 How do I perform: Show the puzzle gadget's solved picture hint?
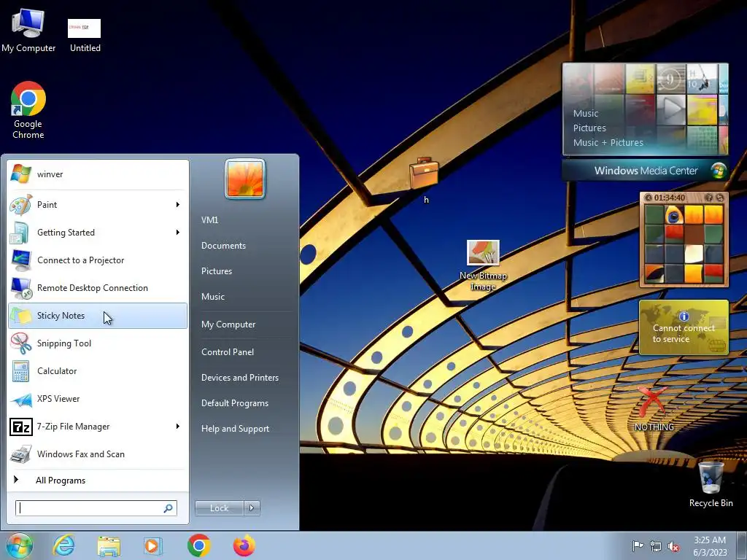(709, 197)
